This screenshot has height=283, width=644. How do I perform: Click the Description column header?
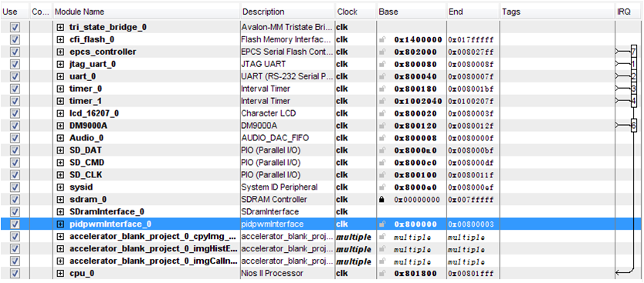[288, 12]
